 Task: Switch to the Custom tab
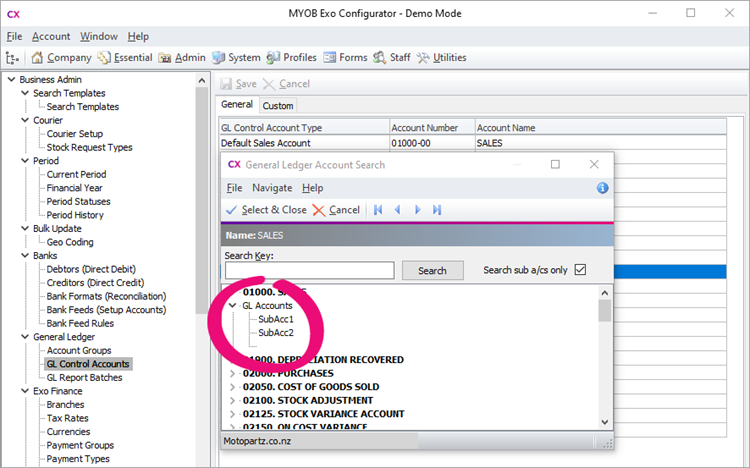tap(278, 106)
